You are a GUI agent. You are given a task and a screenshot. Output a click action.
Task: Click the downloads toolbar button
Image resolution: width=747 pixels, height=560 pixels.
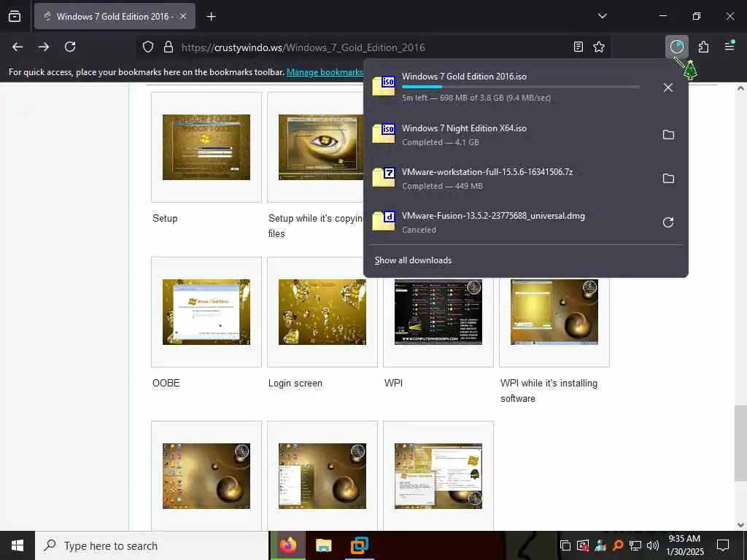coord(677,47)
